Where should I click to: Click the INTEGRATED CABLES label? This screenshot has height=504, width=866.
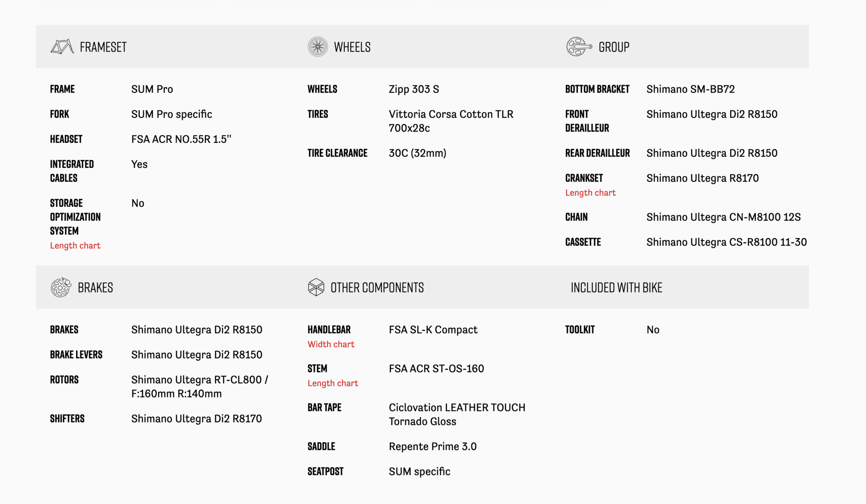pyautogui.click(x=72, y=171)
